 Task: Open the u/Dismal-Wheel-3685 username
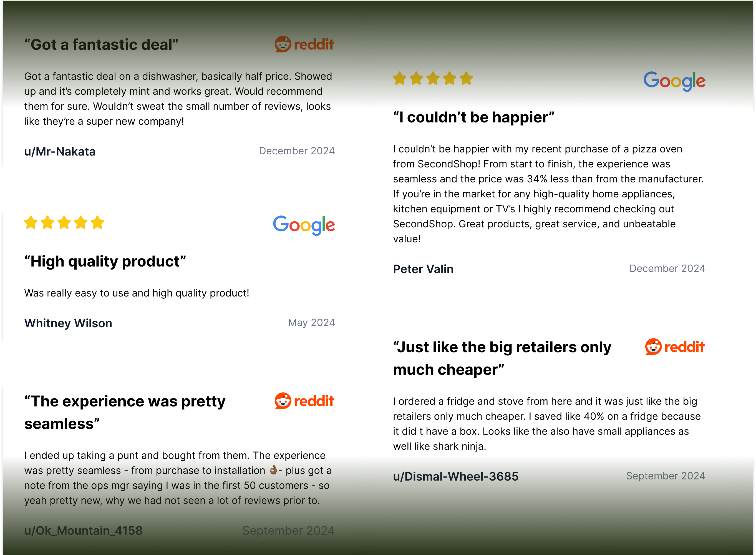coord(455,476)
